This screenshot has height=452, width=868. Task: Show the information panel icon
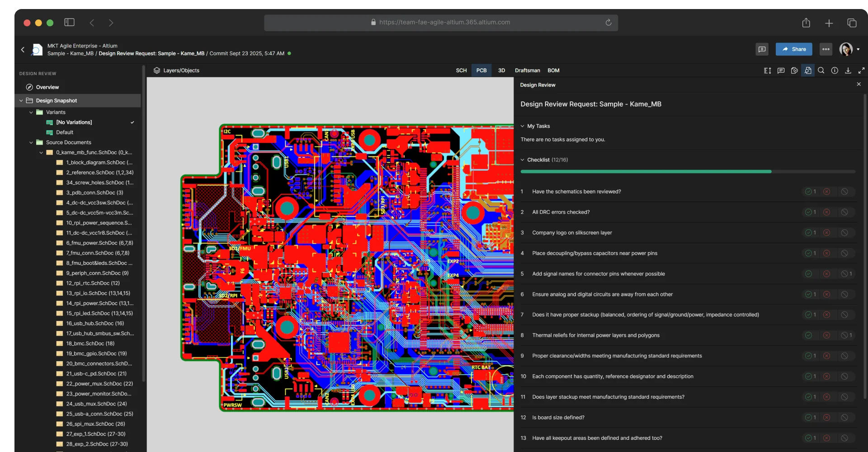(x=835, y=71)
